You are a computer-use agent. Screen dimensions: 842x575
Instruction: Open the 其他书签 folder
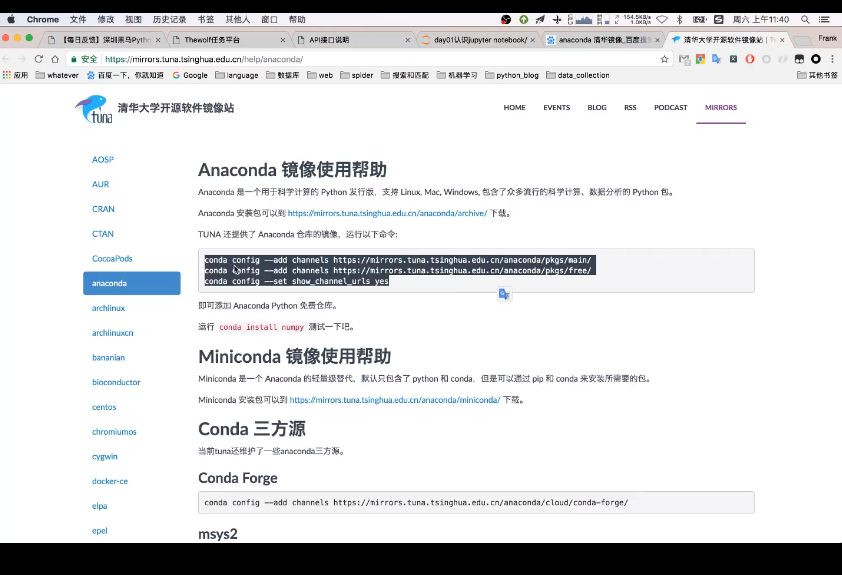pos(817,75)
